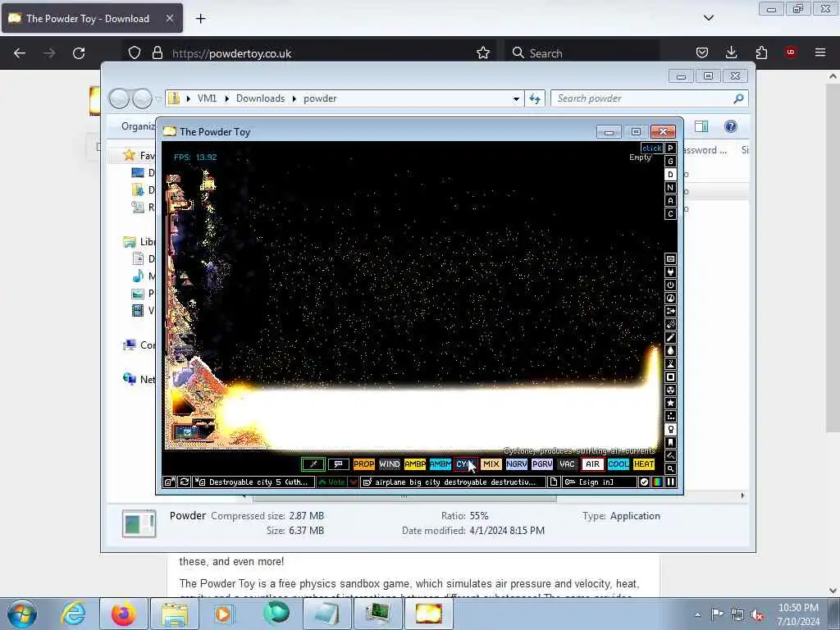Open the Powders pile category
This screenshot has height=630, width=840.
click(x=670, y=363)
